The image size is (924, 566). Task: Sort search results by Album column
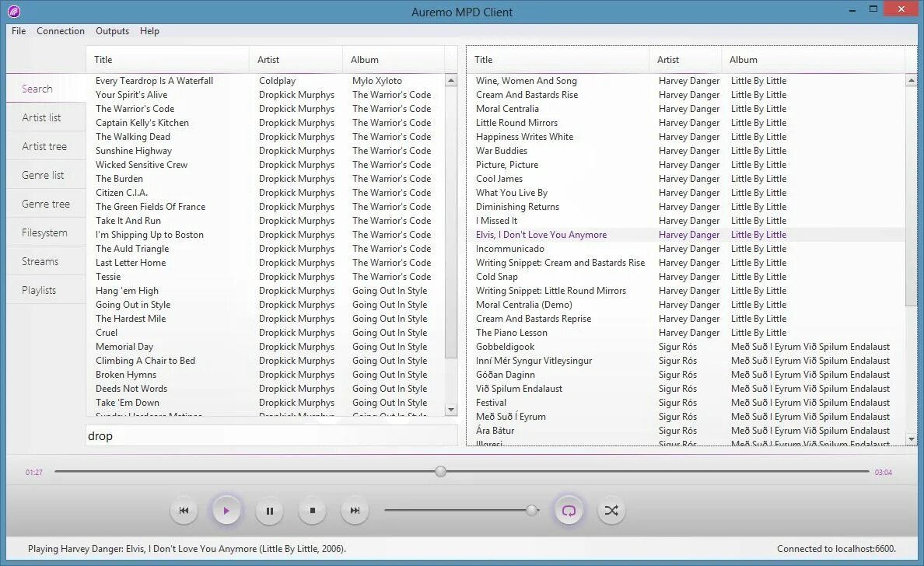pyautogui.click(x=394, y=60)
